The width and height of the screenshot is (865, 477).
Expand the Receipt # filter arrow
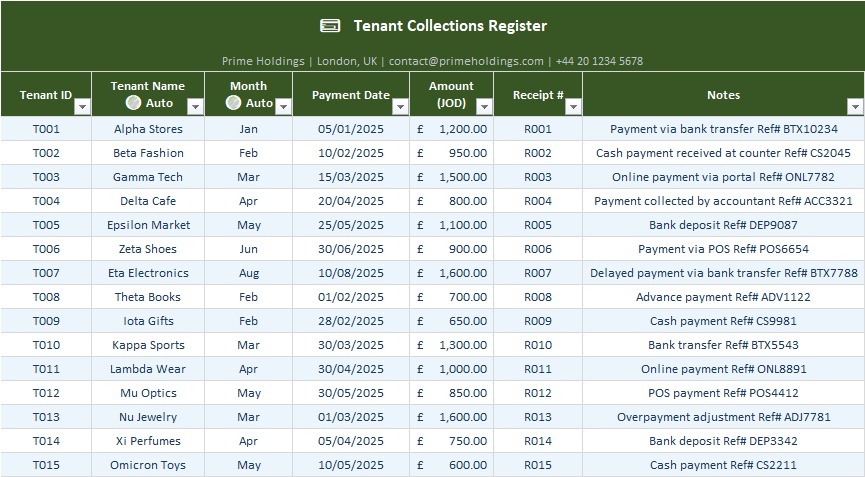pos(573,106)
